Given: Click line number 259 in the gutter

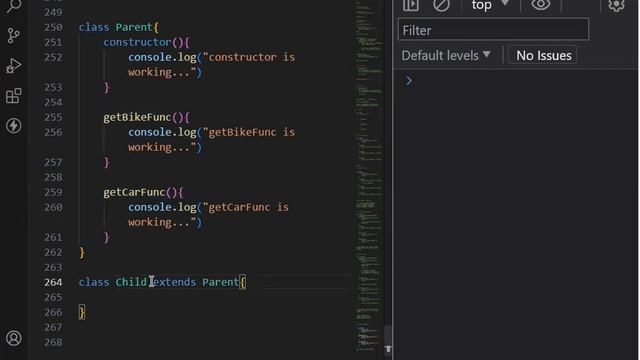Looking at the screenshot, I should pyautogui.click(x=53, y=193).
